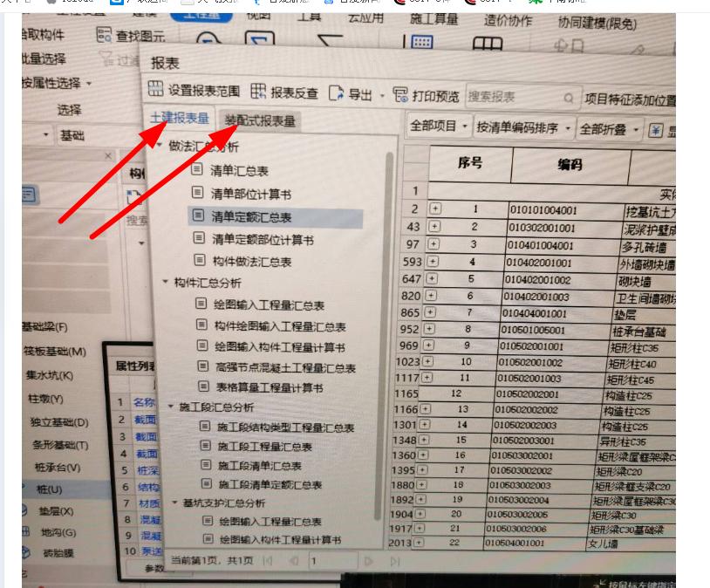The width and height of the screenshot is (710, 588).
Task: Click the ¥ icon beside 全部折叠
Action: click(x=656, y=131)
